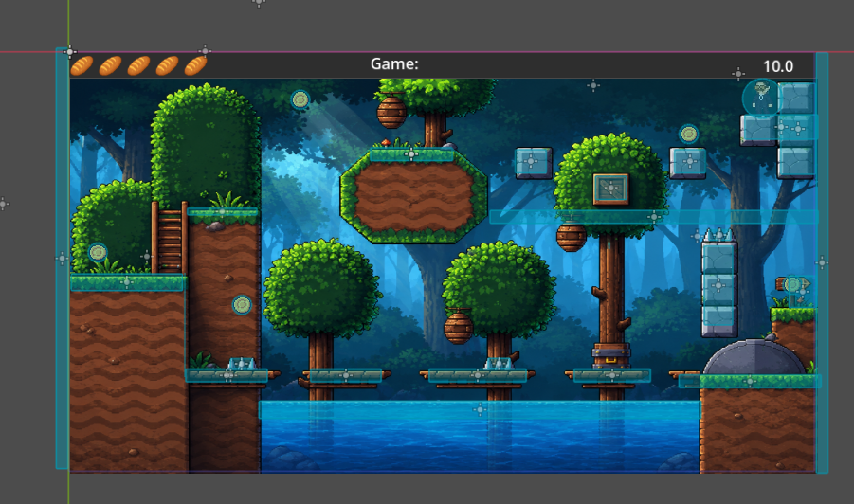
Task: Select the grass collider atop the floating island
Action: [411, 154]
